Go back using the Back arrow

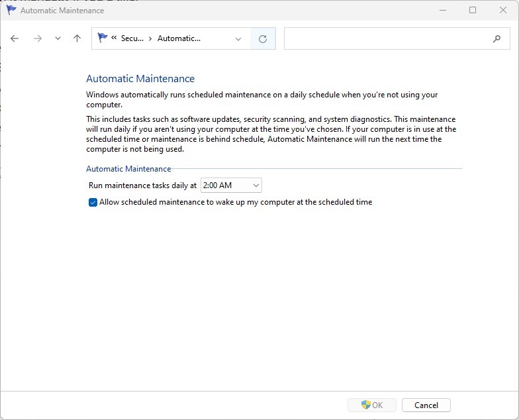pos(15,38)
